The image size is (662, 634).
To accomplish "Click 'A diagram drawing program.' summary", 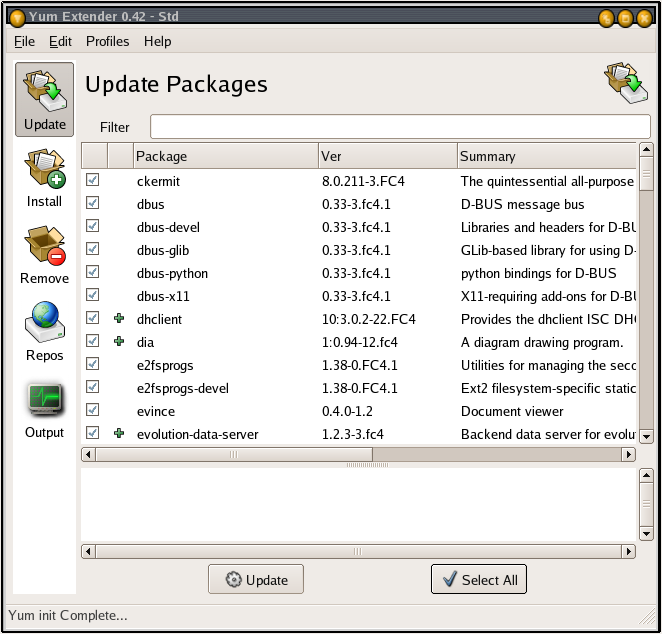I will [x=542, y=342].
